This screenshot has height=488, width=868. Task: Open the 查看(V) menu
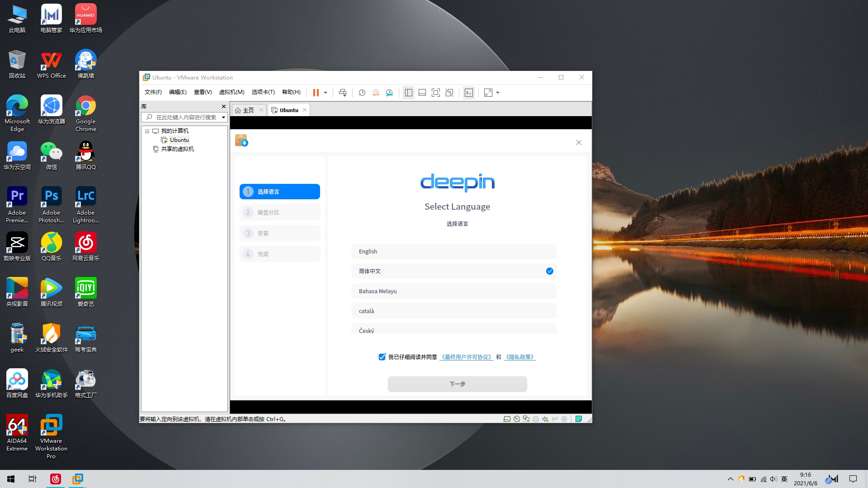click(203, 92)
